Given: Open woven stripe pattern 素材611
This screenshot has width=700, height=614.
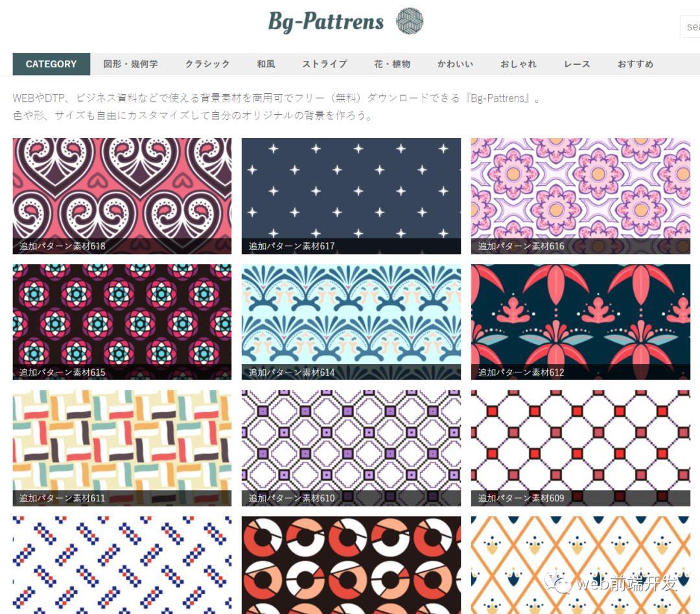Looking at the screenshot, I should click(x=122, y=448).
